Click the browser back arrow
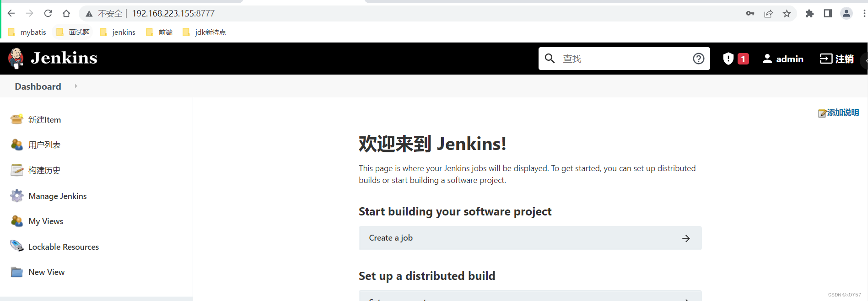 pyautogui.click(x=11, y=13)
